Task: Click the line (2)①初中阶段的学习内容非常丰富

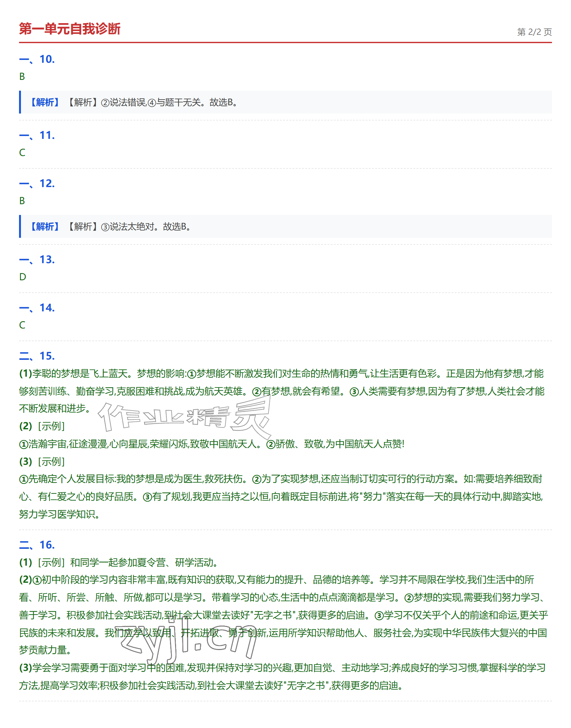Action: 277,580
